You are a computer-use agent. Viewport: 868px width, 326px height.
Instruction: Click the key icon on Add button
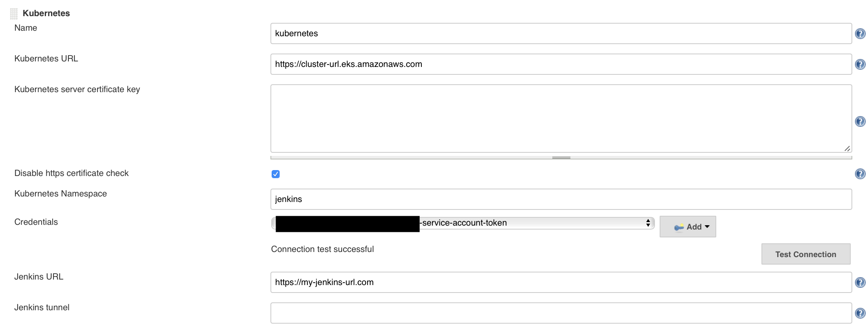[679, 227]
